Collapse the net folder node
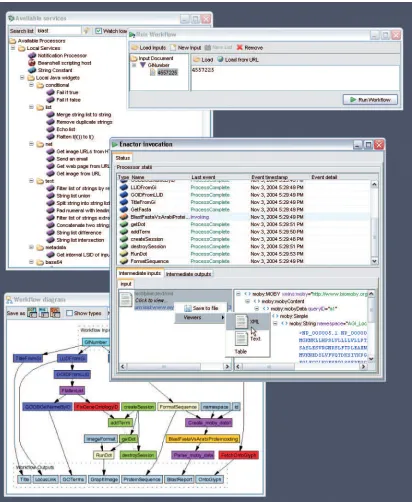 tap(31, 144)
